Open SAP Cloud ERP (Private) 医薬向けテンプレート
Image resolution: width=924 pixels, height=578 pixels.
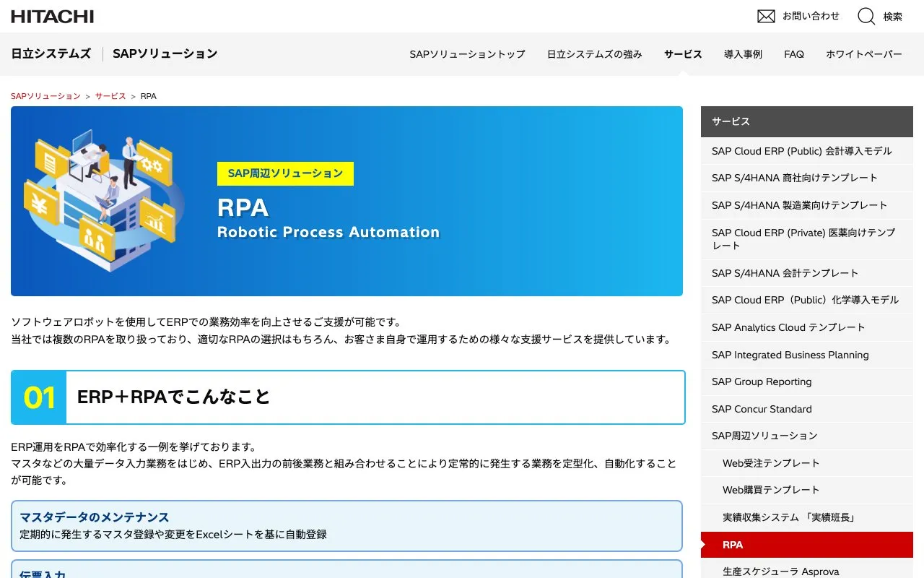pyautogui.click(x=807, y=239)
